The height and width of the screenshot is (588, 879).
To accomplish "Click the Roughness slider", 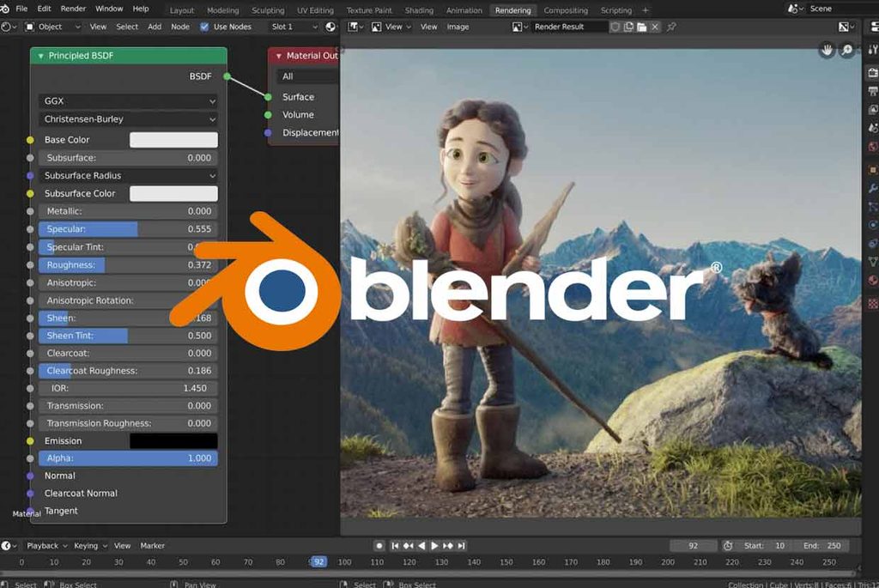I will [129, 265].
